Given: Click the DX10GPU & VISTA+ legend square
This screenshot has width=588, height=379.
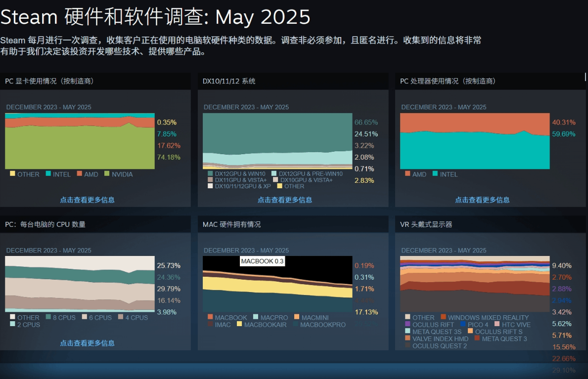Looking at the screenshot, I should click(x=275, y=180).
